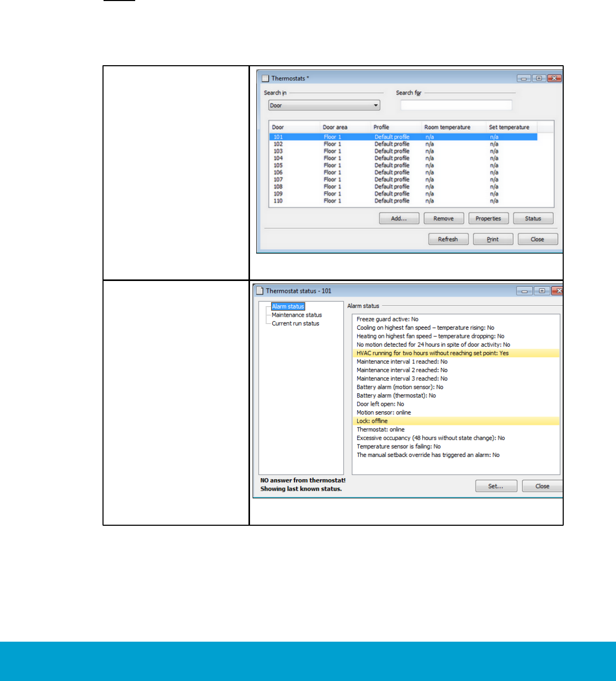The width and height of the screenshot is (616, 681).
Task: Click the Thermostats window title icon
Action: [265, 78]
